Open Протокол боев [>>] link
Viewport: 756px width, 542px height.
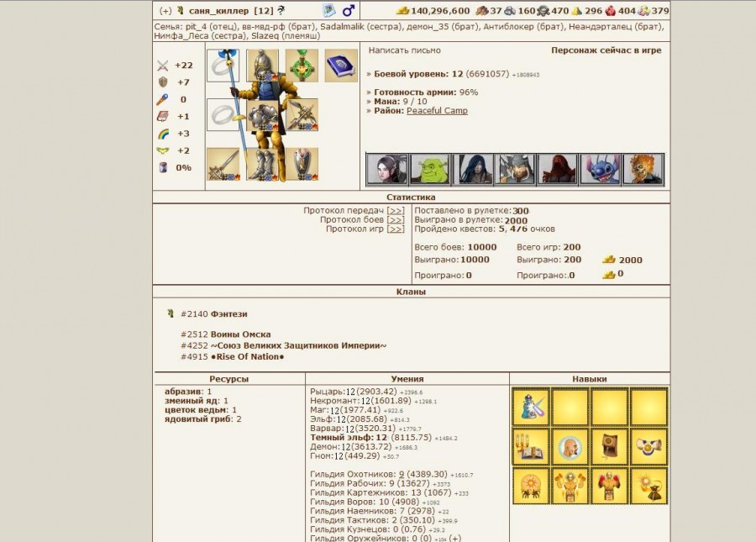click(362, 219)
